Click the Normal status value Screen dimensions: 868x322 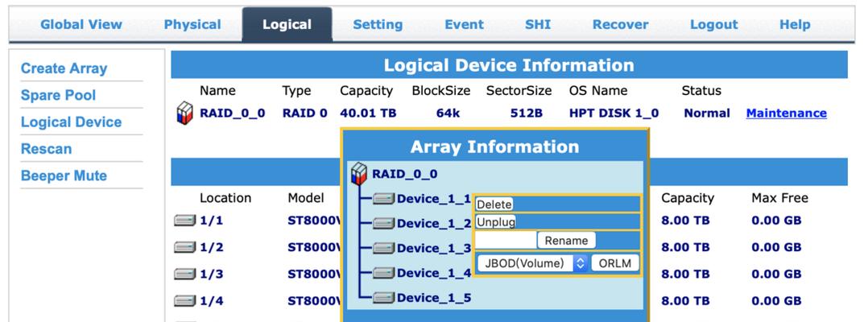[707, 113]
